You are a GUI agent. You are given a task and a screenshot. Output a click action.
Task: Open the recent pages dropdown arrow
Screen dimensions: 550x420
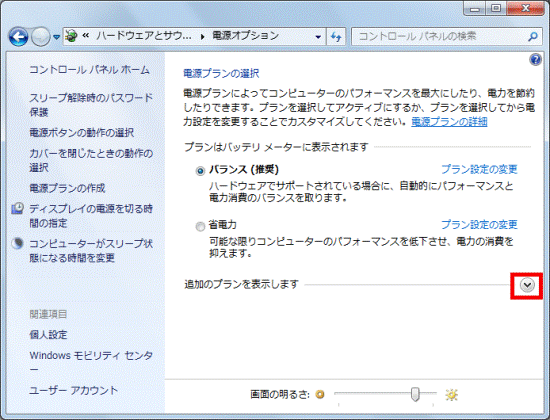(x=56, y=37)
